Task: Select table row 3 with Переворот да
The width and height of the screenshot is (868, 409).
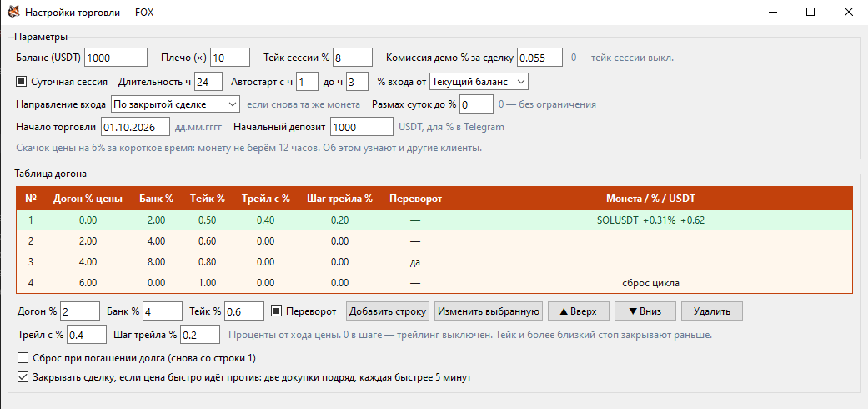Action: click(x=435, y=262)
